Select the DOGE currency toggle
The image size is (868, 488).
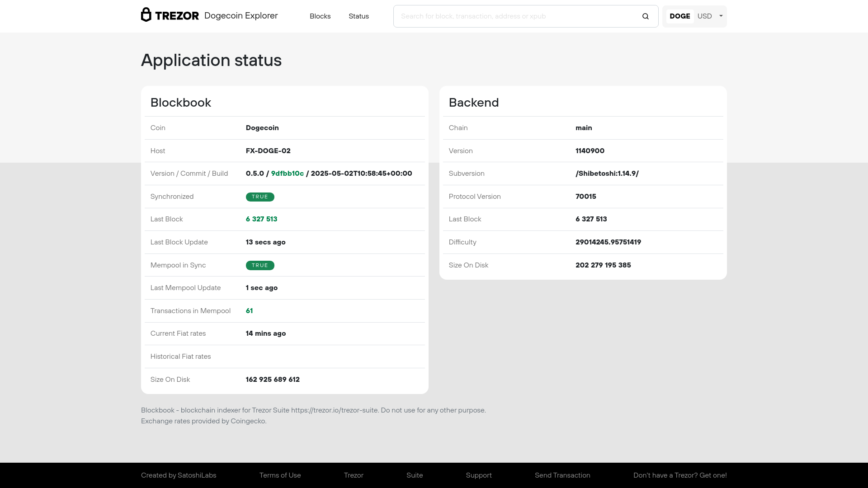679,16
